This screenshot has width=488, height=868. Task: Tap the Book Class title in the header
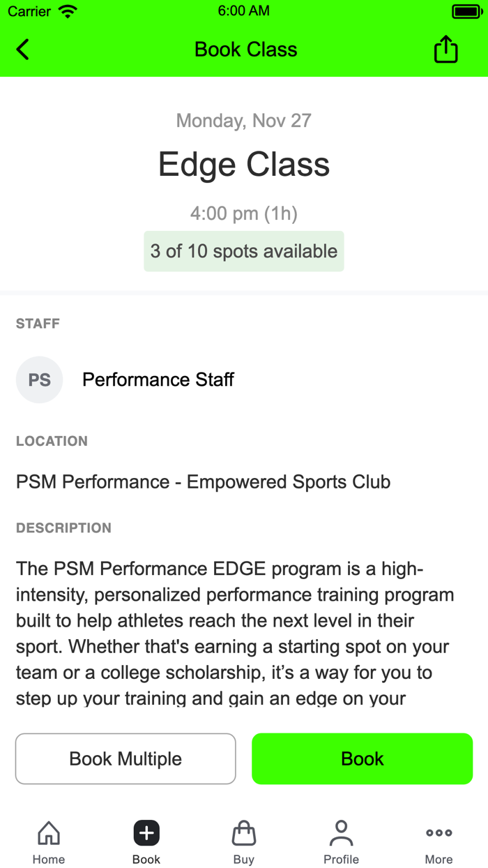click(x=245, y=49)
